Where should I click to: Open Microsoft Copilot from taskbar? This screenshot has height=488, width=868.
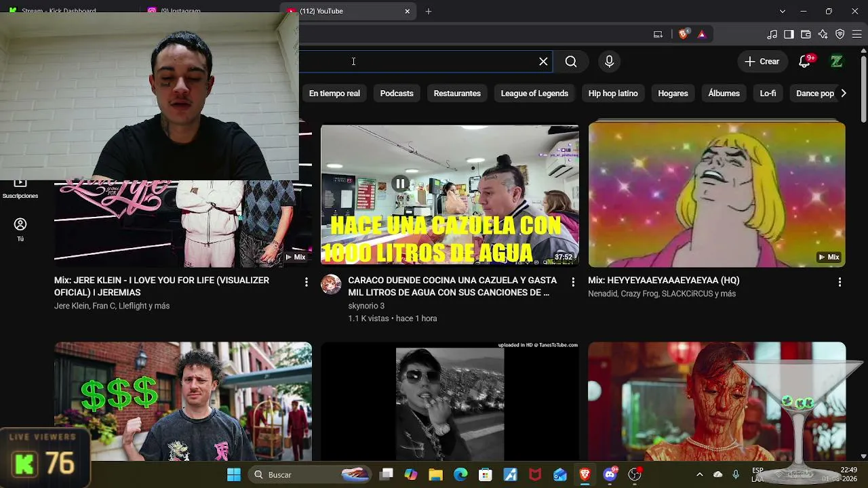pyautogui.click(x=411, y=474)
